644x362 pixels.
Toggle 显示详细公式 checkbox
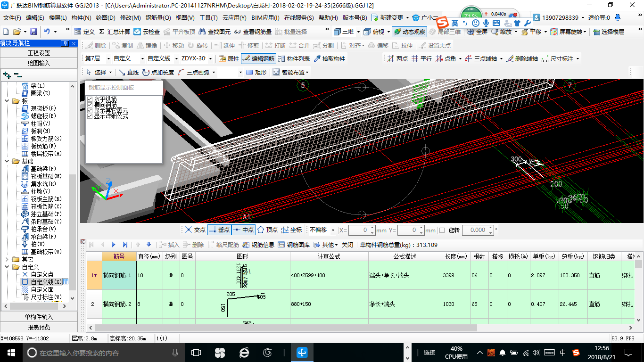[90, 116]
